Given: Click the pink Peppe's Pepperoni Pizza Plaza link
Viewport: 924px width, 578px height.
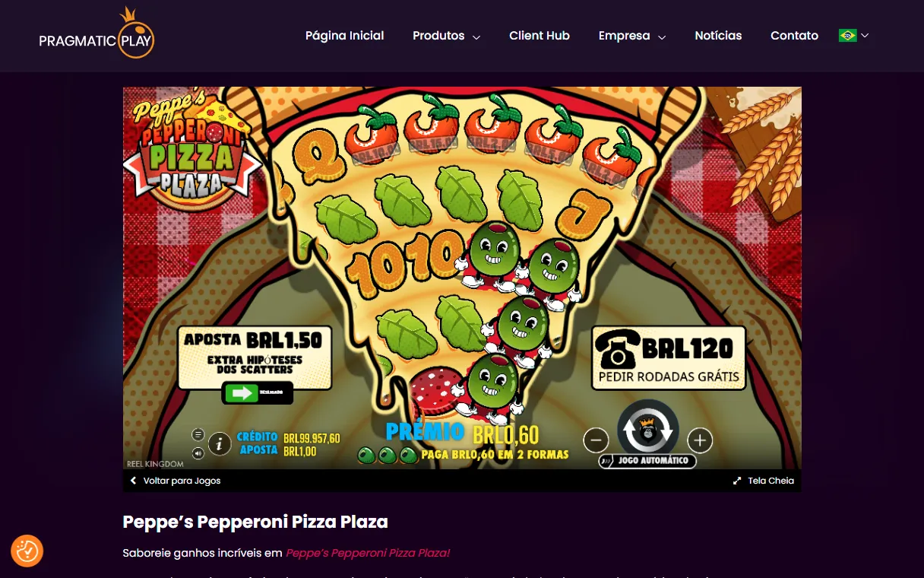Looking at the screenshot, I should point(368,553).
